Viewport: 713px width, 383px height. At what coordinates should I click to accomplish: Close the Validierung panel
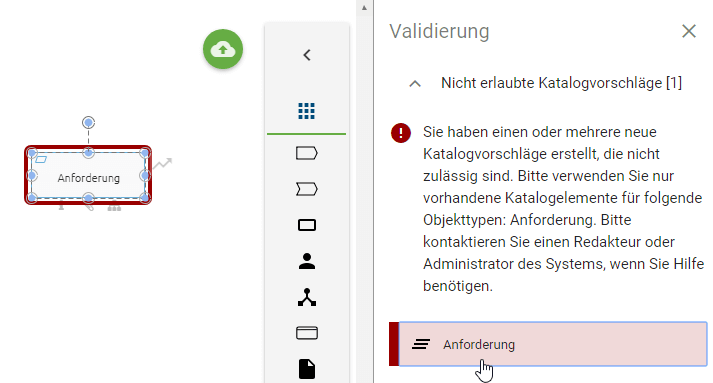(689, 31)
